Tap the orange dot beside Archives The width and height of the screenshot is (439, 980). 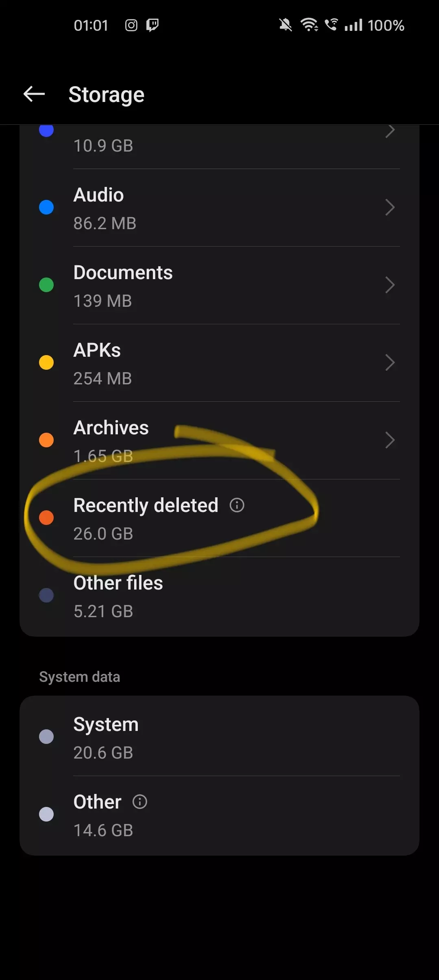pos(46,440)
